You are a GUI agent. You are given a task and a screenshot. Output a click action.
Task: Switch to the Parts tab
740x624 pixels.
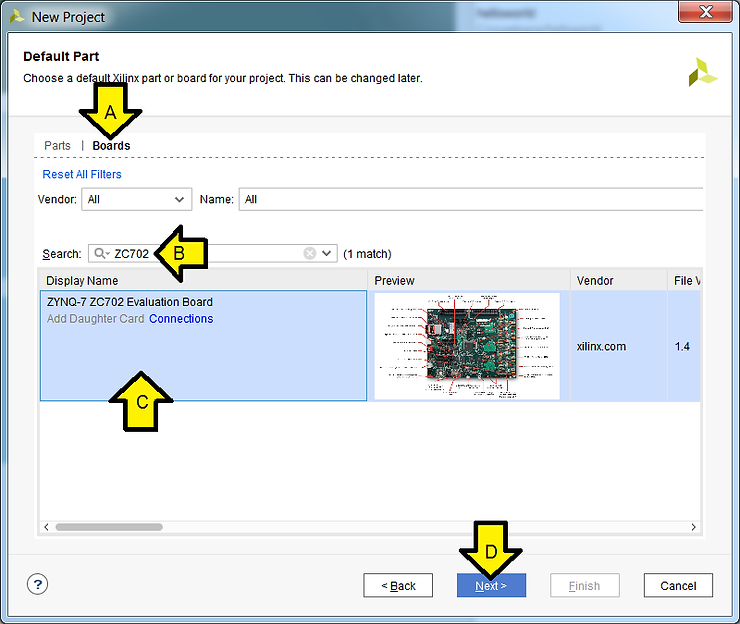(x=57, y=146)
